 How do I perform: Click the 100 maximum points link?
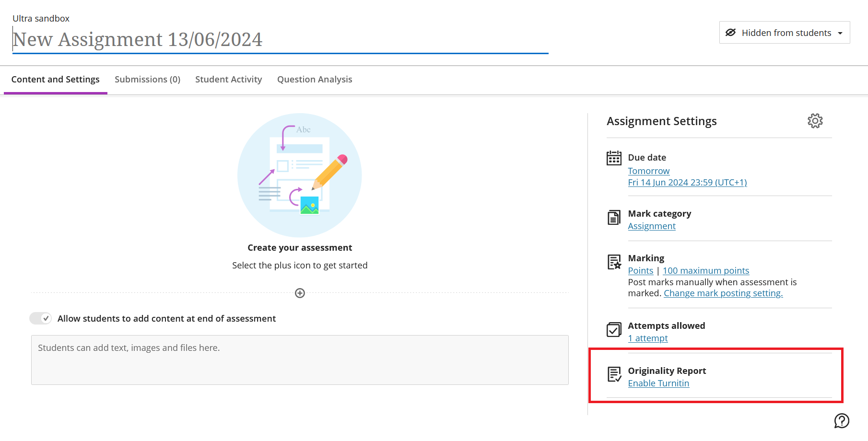(705, 271)
